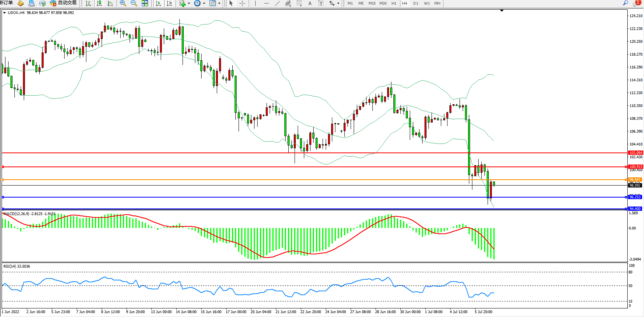Click the 新订单 new order button
Image resolution: width=644 pixels, height=317 pixels.
7,3
